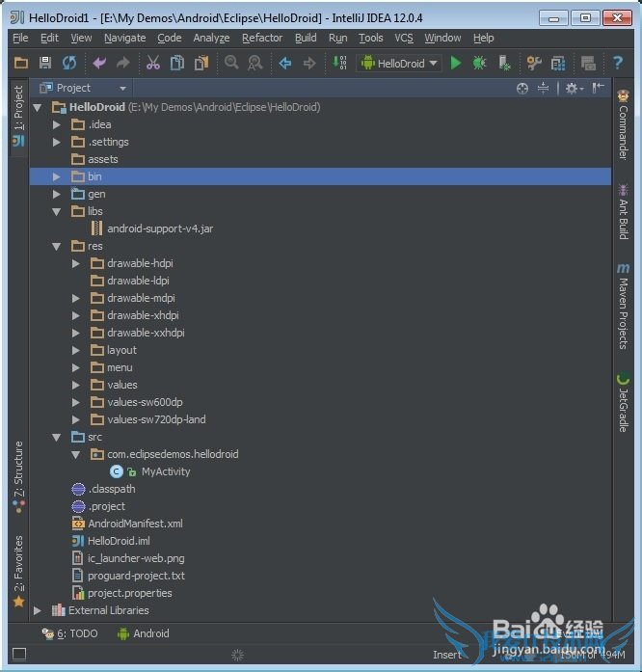This screenshot has height=672, width=642.
Task: Click the Find magnifier icon
Action: pos(231,63)
